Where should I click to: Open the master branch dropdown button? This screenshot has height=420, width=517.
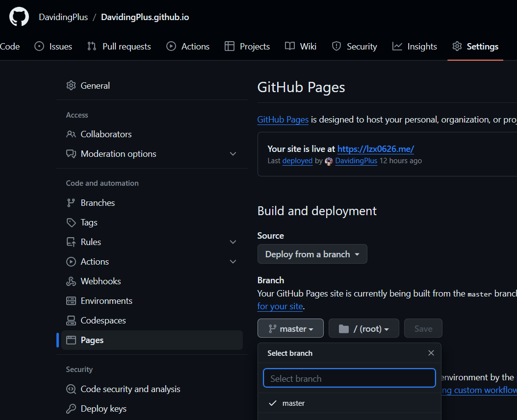point(290,328)
